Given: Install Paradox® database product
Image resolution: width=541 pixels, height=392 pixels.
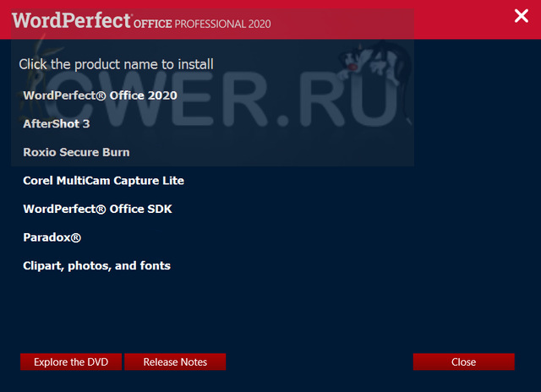Looking at the screenshot, I should pos(52,237).
